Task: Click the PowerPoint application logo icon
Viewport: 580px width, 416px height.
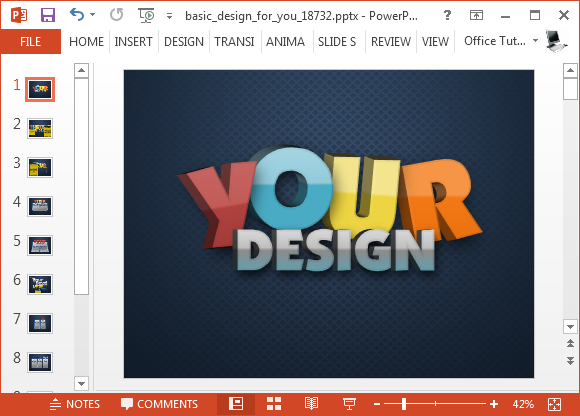Action: coord(18,15)
